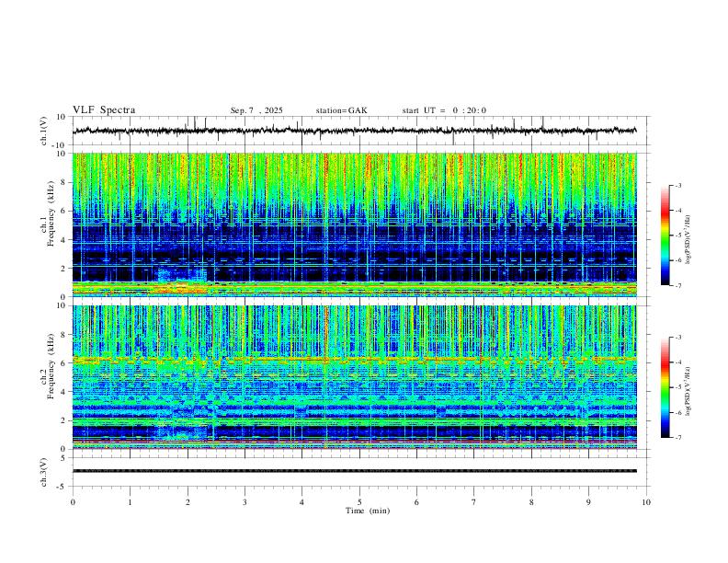The image size is (728, 563).
Task: Click time axis tick label "6"
Action: (416, 502)
